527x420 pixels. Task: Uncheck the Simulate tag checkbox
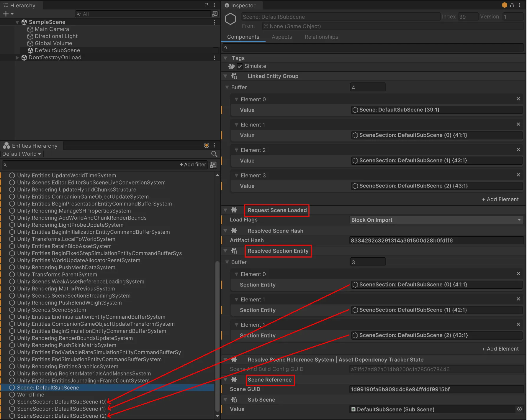240,66
